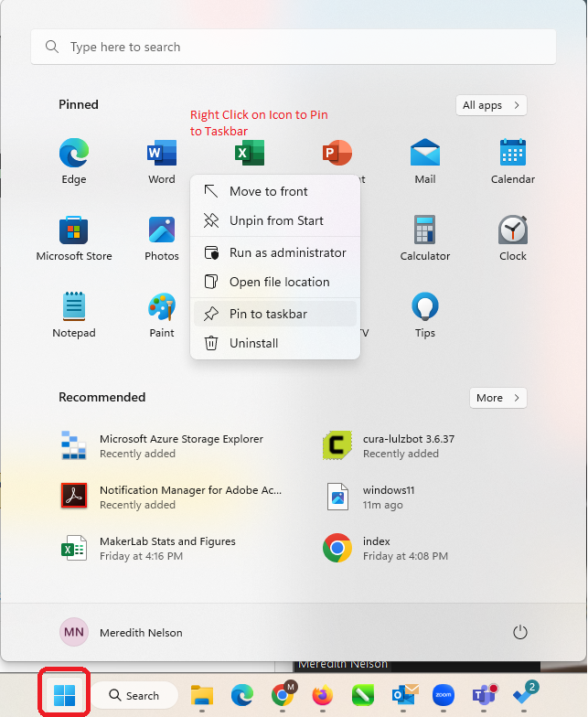Open the Edge pinned app
This screenshot has width=588, height=717.
tap(73, 161)
